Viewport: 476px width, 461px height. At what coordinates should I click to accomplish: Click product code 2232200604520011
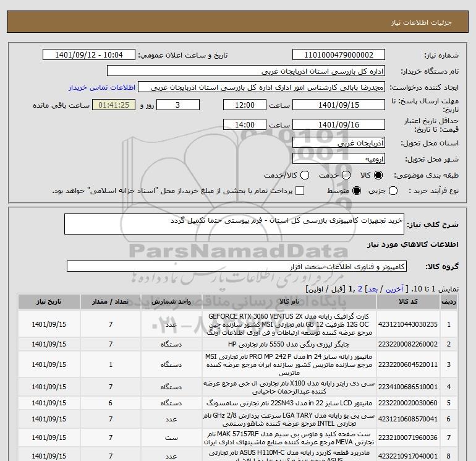(408, 364)
